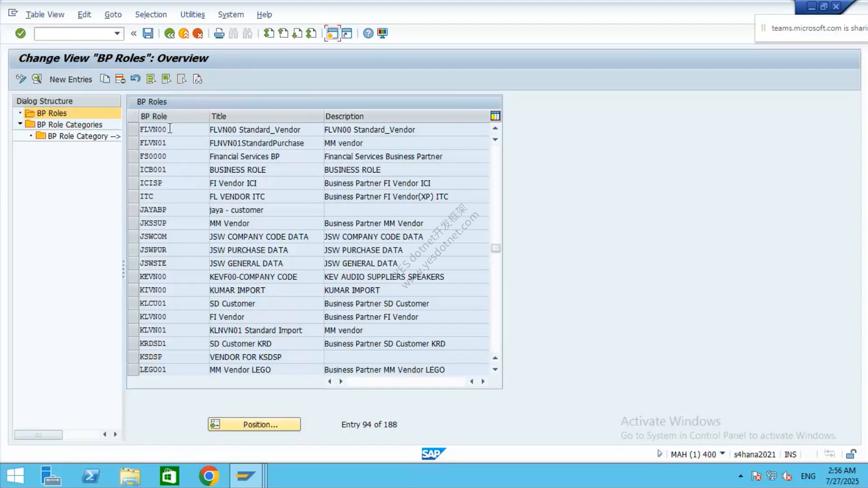Click the Print icon in toolbar

pos(219,33)
